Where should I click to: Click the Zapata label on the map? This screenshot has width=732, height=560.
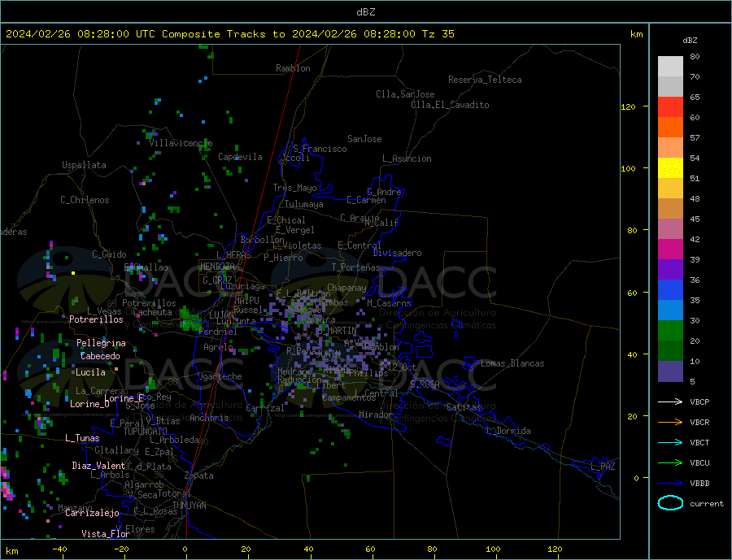(x=199, y=476)
